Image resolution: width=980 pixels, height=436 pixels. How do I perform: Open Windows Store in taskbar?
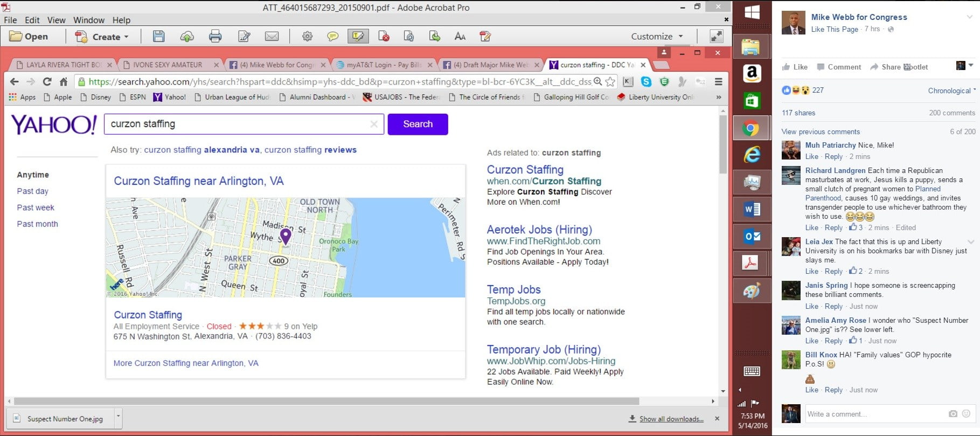752,100
